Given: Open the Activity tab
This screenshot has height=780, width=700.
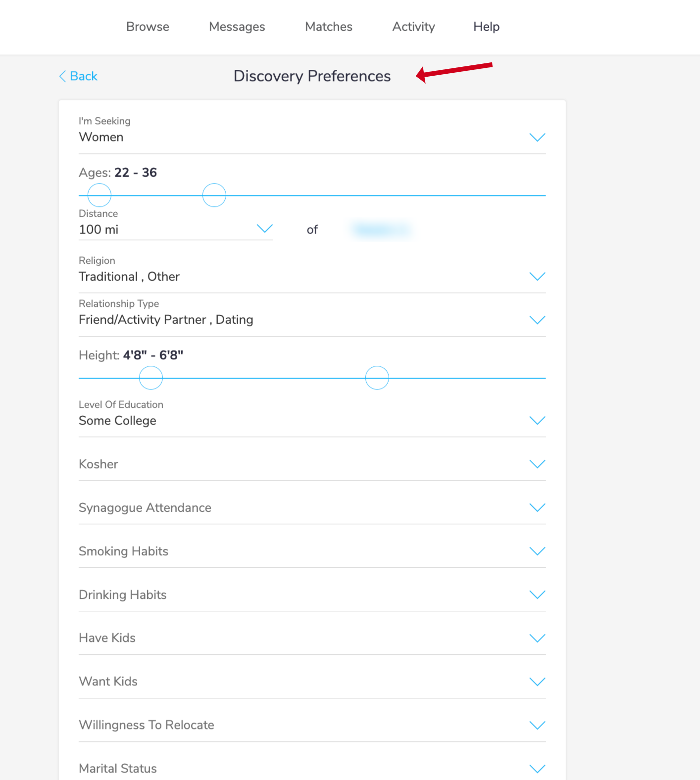Looking at the screenshot, I should pyautogui.click(x=413, y=27).
